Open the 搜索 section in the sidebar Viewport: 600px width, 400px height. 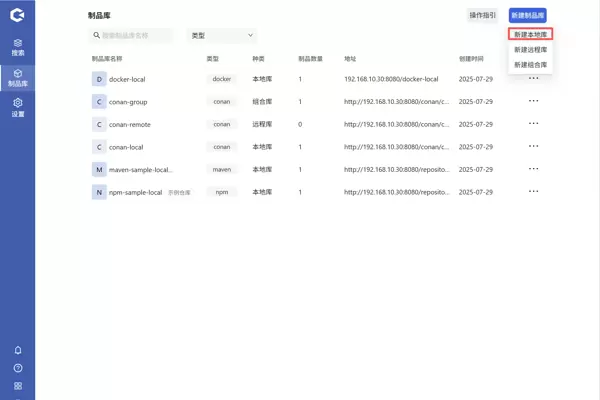[x=17, y=47]
